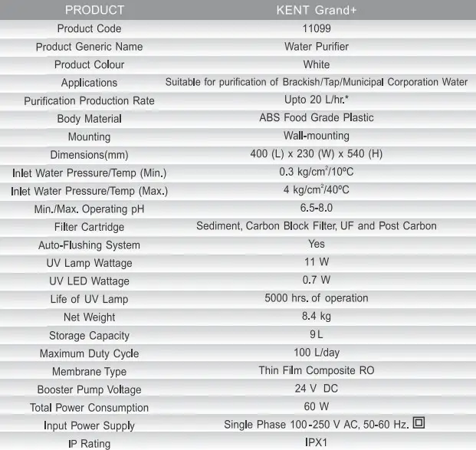Screen dimensions: 476x450
Task: Click the double-insulated square symbol
Action: (x=419, y=422)
